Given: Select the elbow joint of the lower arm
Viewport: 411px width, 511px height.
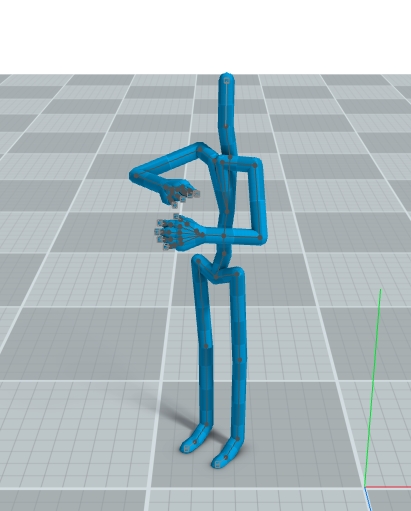Looking at the screenshot, I should click(x=260, y=237).
